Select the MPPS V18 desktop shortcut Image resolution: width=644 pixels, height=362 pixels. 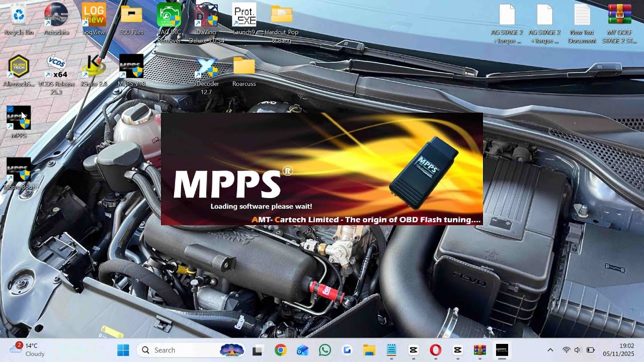pos(131,71)
